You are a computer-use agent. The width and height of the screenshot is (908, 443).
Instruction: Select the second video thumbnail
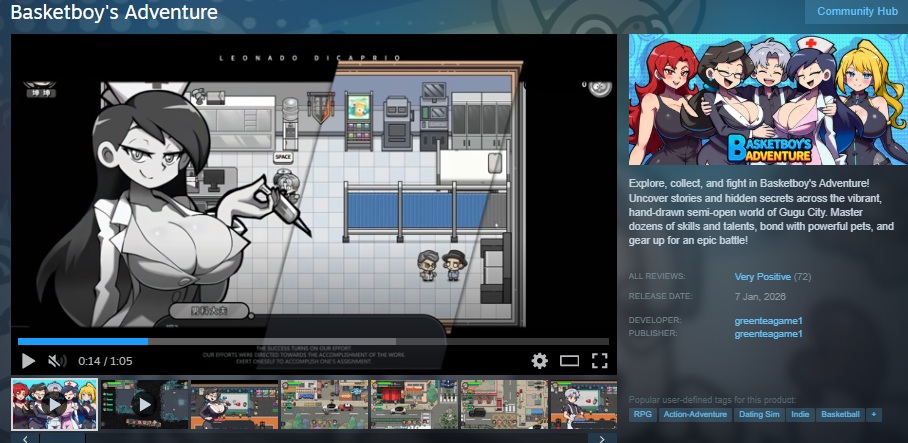pyautogui.click(x=144, y=404)
